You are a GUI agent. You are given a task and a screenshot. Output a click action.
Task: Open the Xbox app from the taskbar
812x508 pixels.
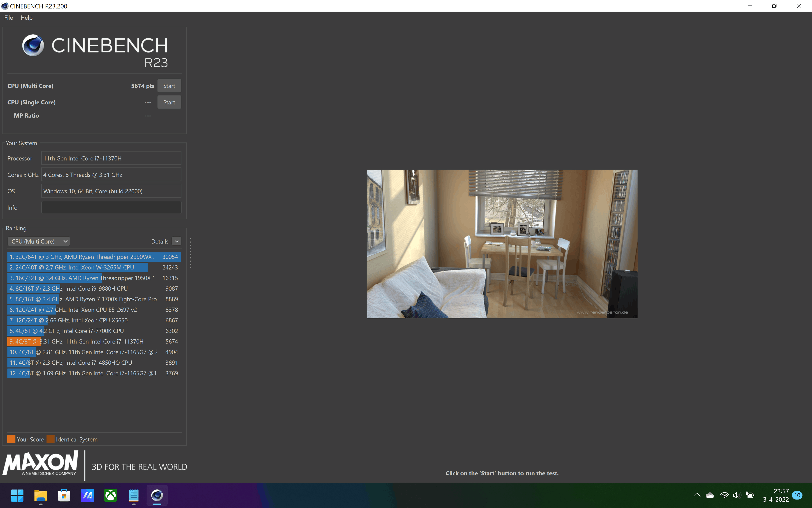[110, 495]
